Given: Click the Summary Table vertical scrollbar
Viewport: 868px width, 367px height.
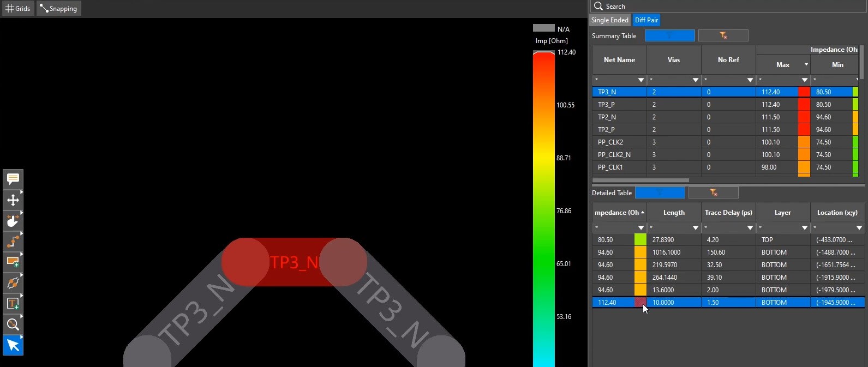Looking at the screenshot, I should 862,63.
